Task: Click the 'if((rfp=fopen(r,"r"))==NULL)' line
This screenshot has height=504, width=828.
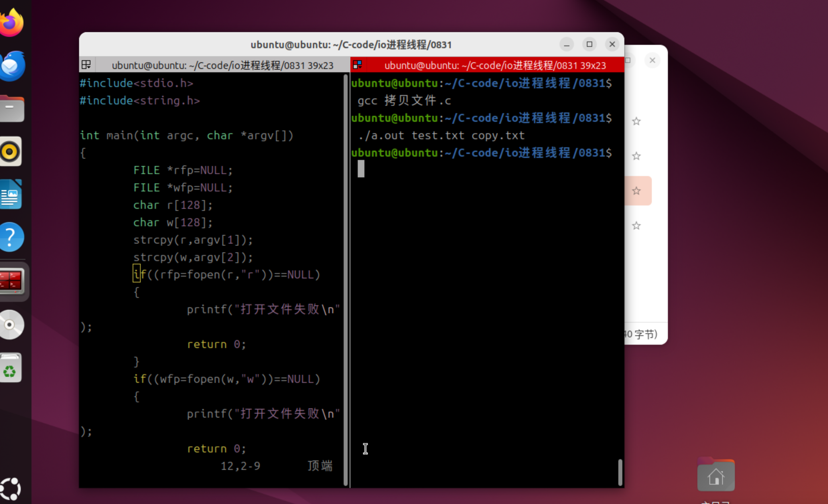Action: (x=227, y=275)
